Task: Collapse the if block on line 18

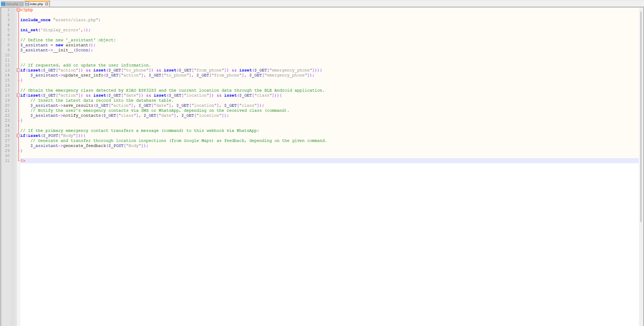Action: point(18,96)
